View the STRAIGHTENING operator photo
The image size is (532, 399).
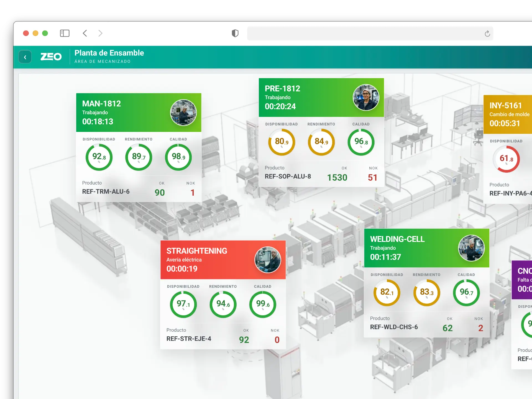pyautogui.click(x=268, y=260)
